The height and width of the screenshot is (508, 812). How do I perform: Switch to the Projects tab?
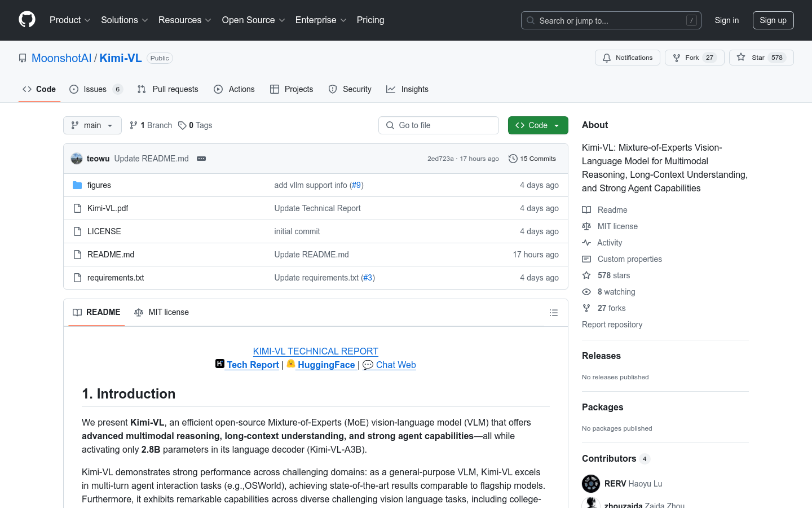pos(292,89)
